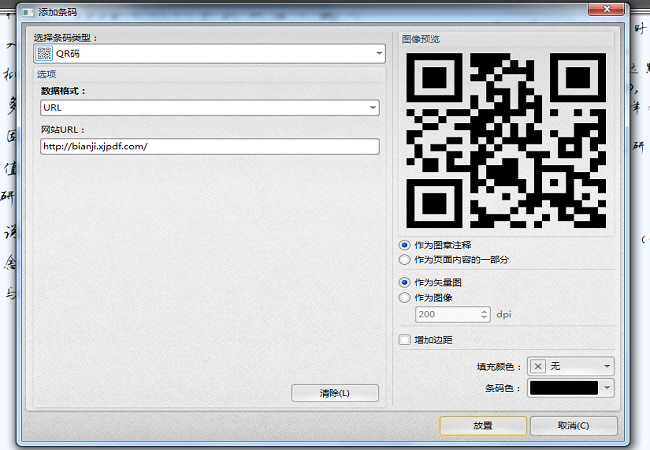Select 作为页面内容的一部分 radio option
The height and width of the screenshot is (450, 650).
coord(405,260)
